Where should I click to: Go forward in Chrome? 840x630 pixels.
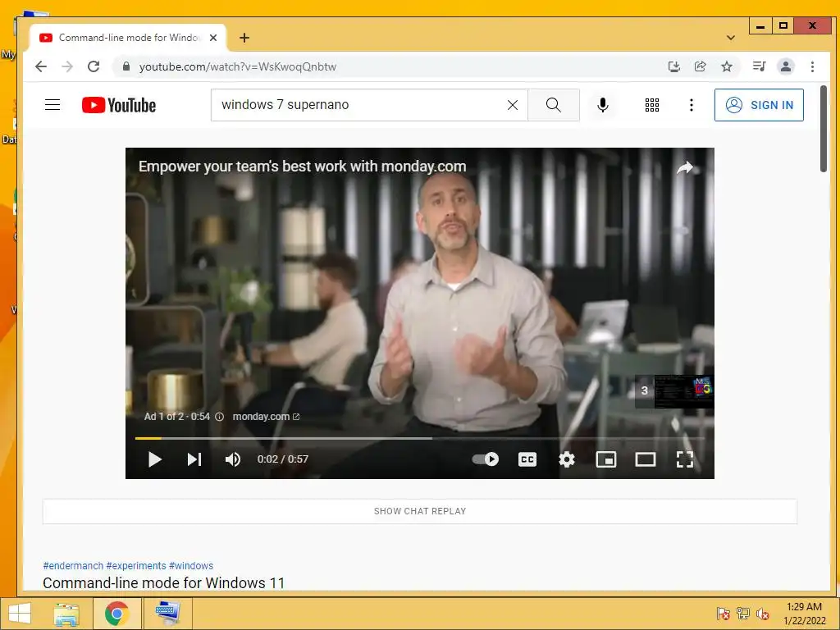67,66
